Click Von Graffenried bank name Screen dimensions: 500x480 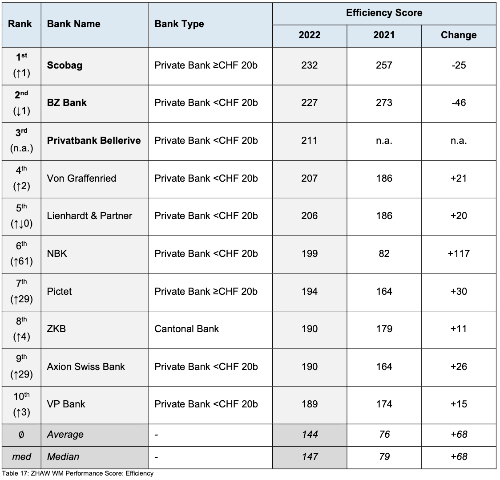tap(82, 178)
